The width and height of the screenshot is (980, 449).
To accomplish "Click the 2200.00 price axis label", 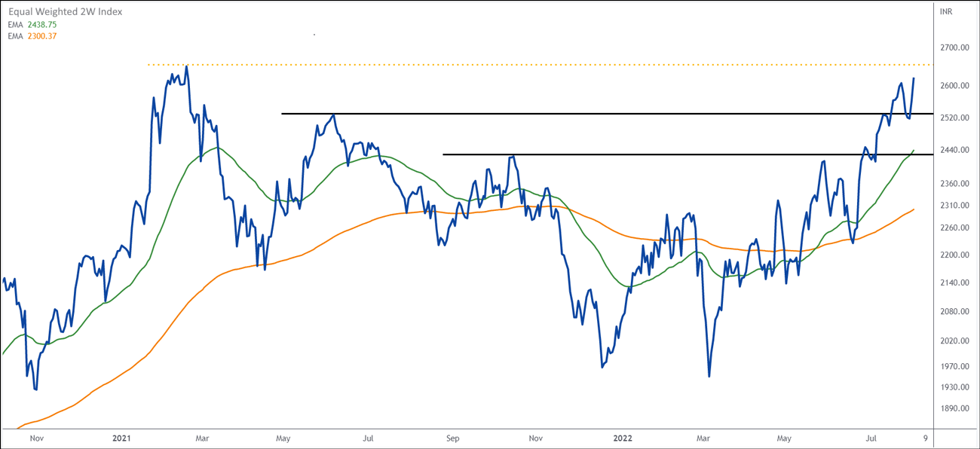I will pyautogui.click(x=954, y=255).
